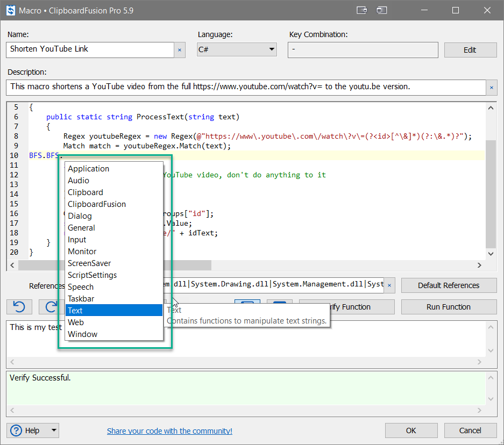Click into the Key Combination field

click(x=363, y=50)
